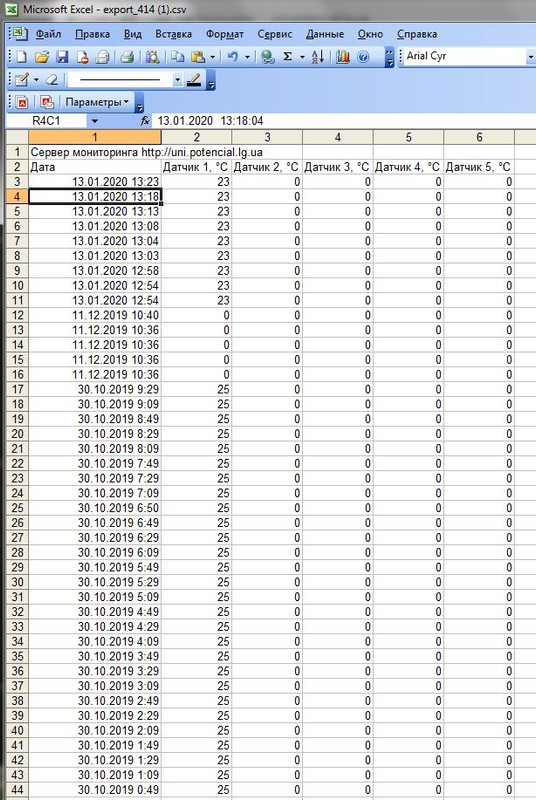Open the Данные menu
Image resolution: width=536 pixels, height=800 pixels.
coord(325,34)
